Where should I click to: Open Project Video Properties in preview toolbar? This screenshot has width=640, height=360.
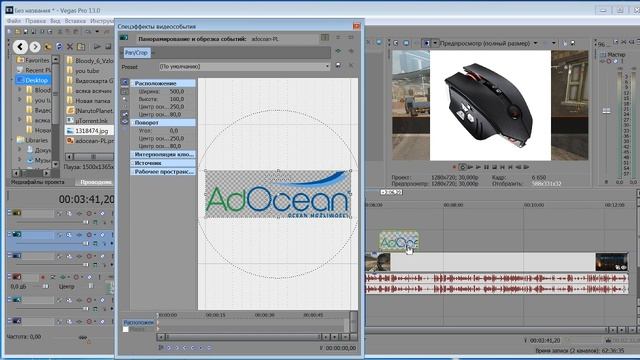(396, 43)
